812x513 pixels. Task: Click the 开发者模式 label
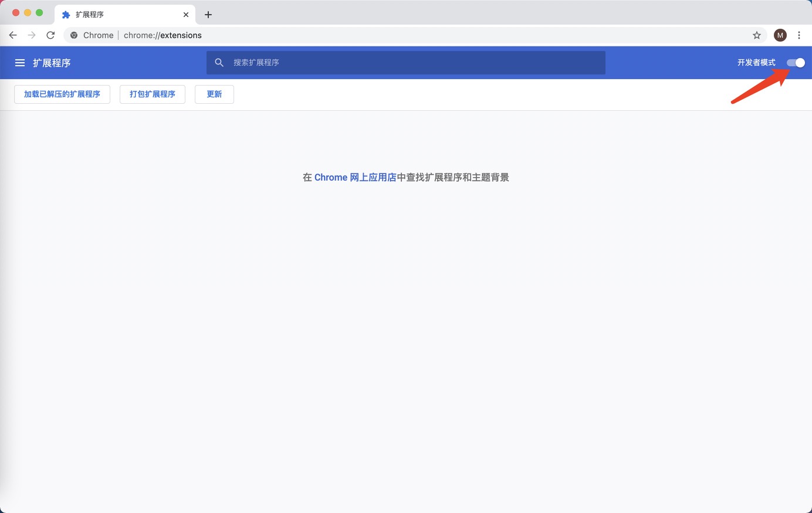[755, 63]
